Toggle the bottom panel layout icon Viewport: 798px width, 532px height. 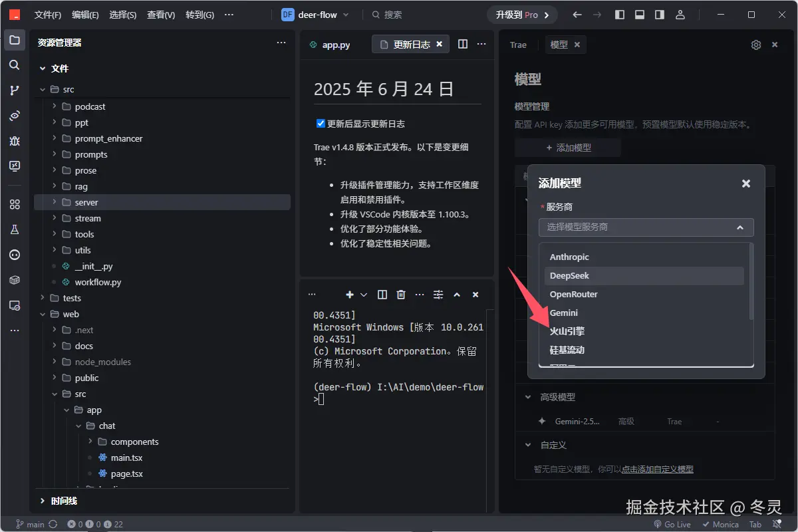(x=640, y=15)
